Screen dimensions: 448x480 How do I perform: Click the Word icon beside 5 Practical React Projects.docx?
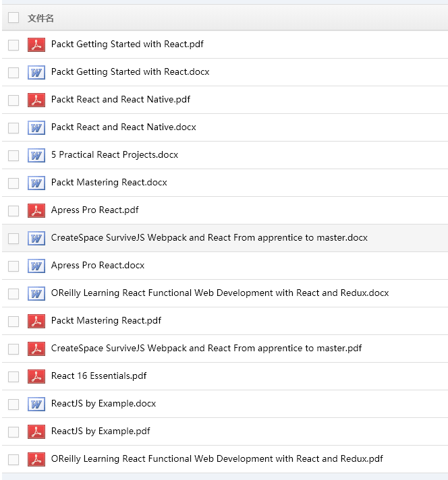36,155
